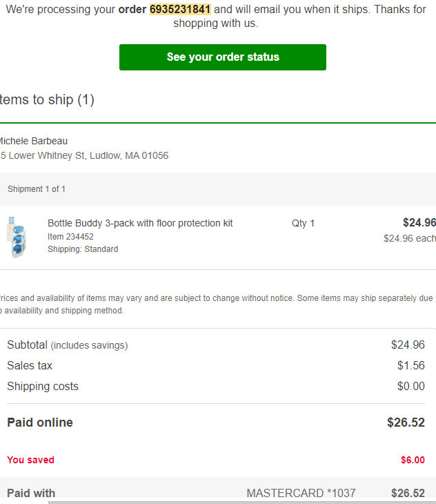Click the See your order status button
436x504 pixels.
pyautogui.click(x=223, y=57)
